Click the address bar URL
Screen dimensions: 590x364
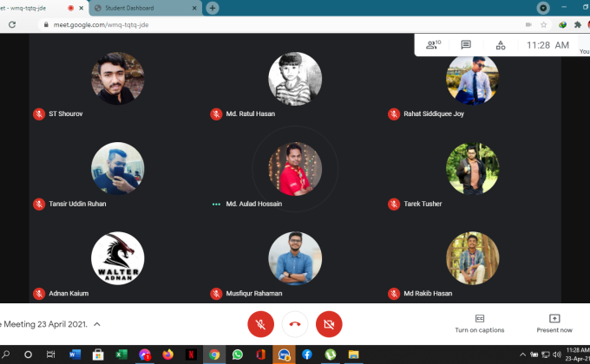101,25
